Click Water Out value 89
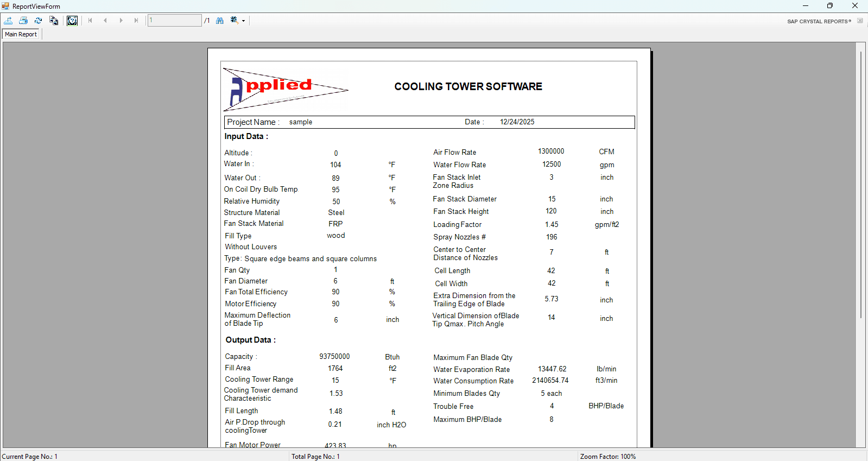 335,178
